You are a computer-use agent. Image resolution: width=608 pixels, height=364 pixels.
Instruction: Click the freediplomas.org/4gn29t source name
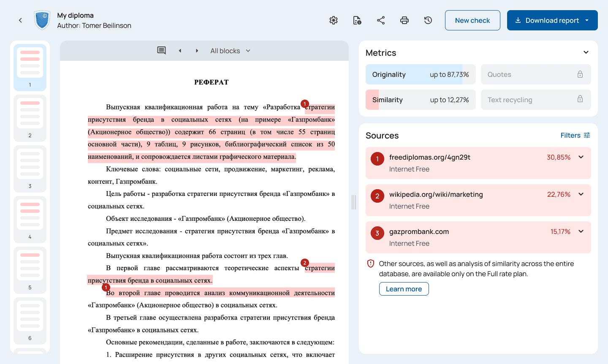coord(430,157)
